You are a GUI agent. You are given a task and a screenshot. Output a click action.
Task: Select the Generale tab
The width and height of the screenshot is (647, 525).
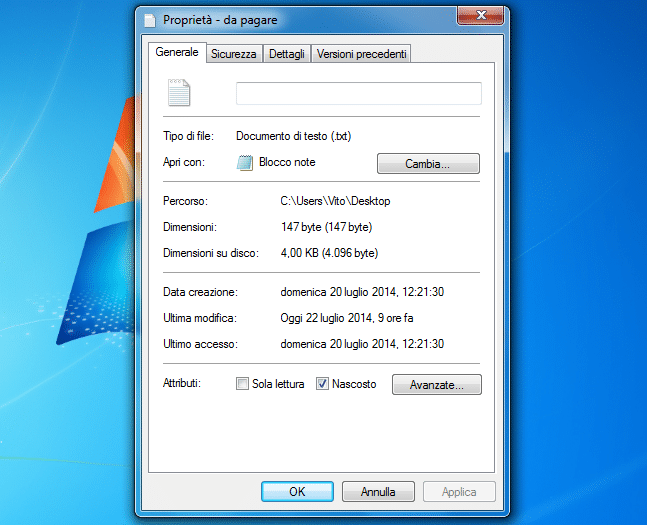[177, 52]
